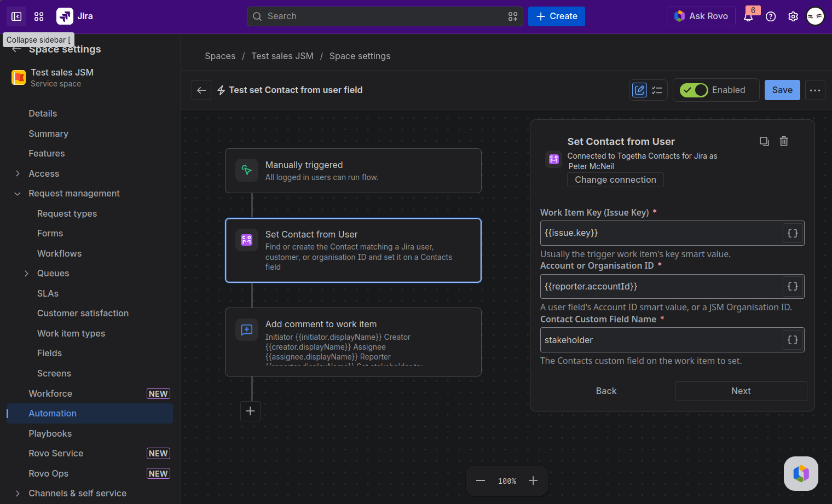Select the Manually triggered node
Image resolution: width=832 pixels, height=504 pixels.
click(353, 171)
